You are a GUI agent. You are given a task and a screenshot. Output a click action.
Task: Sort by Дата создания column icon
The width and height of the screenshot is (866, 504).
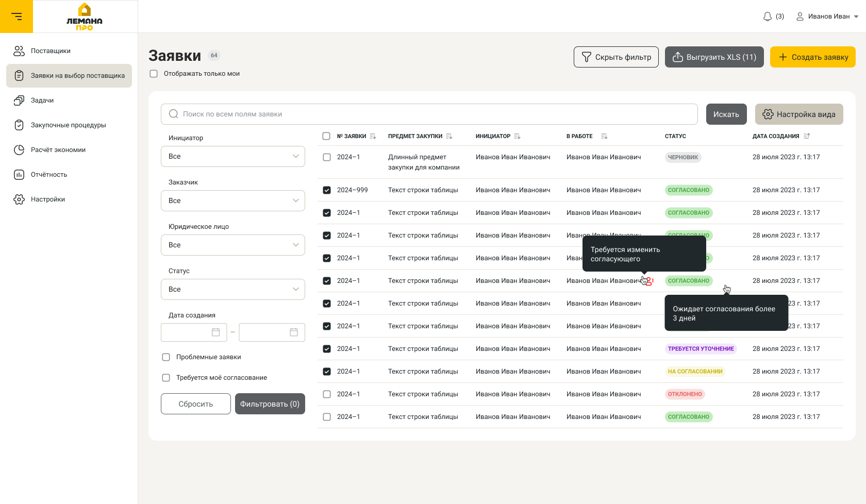pos(807,136)
